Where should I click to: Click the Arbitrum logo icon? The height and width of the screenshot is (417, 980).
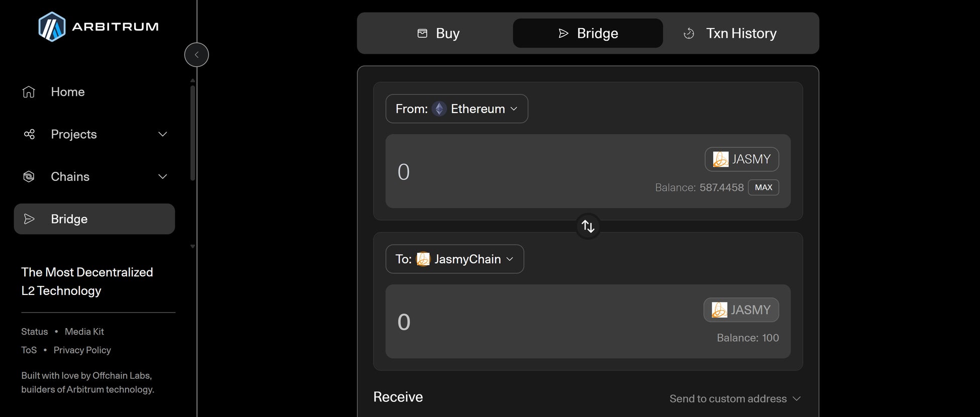[52, 27]
